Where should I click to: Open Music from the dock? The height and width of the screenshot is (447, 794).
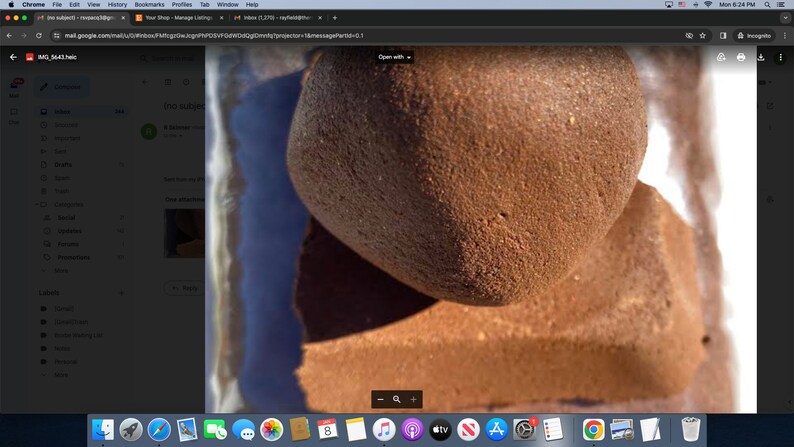tap(384, 430)
